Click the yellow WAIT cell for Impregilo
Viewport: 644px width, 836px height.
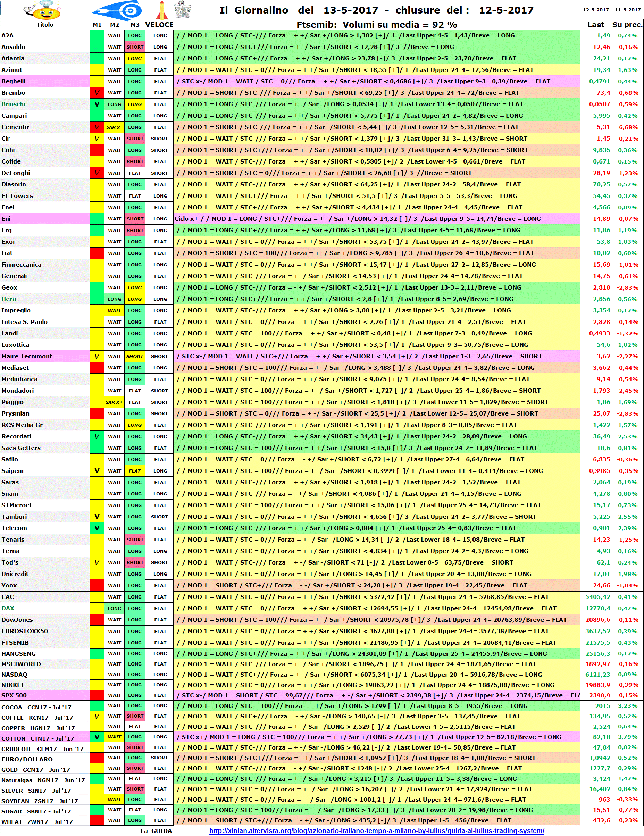pos(114,310)
